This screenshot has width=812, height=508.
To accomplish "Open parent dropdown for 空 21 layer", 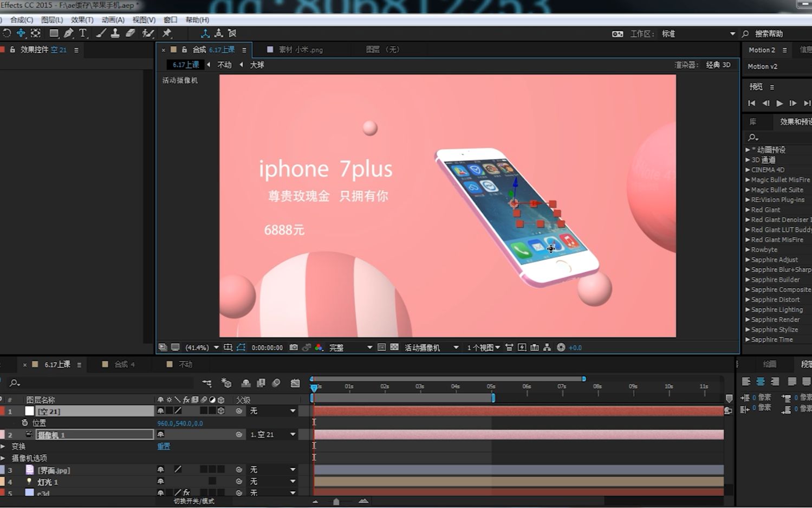I will [x=273, y=411].
